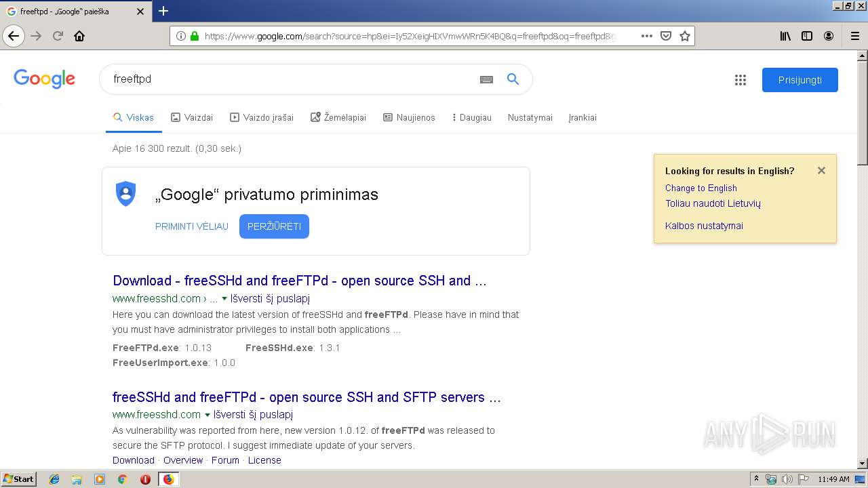Expand the Daugiau more menu
The width and height of the screenshot is (868, 488).
[x=471, y=117]
